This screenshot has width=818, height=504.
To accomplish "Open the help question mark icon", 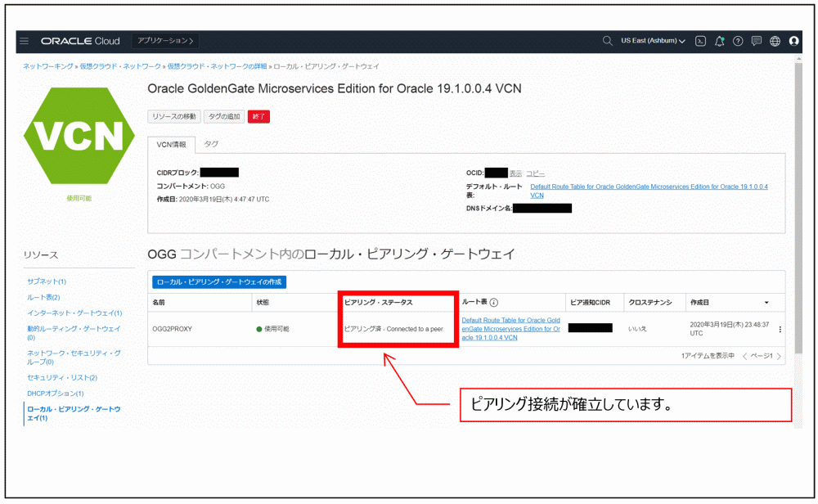I will tap(738, 41).
